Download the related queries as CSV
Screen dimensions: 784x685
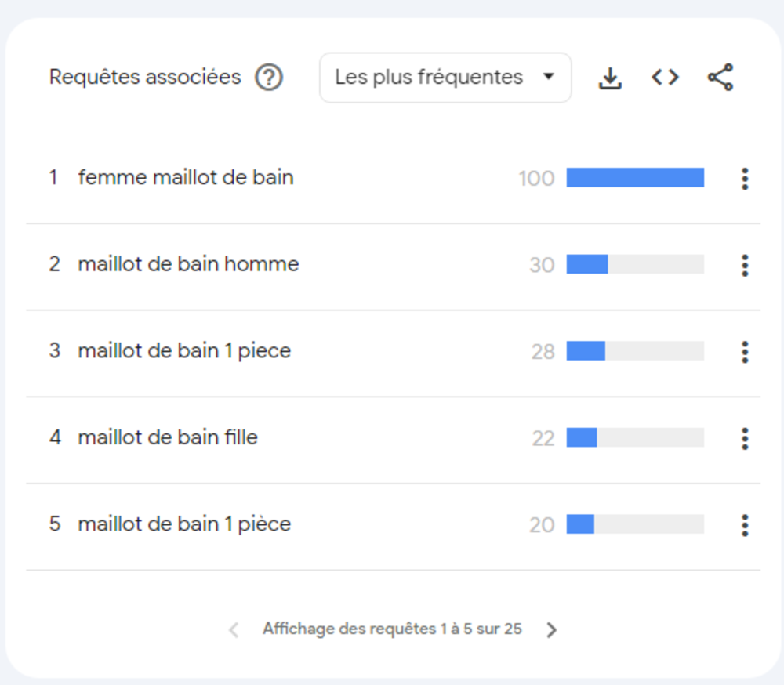[610, 78]
